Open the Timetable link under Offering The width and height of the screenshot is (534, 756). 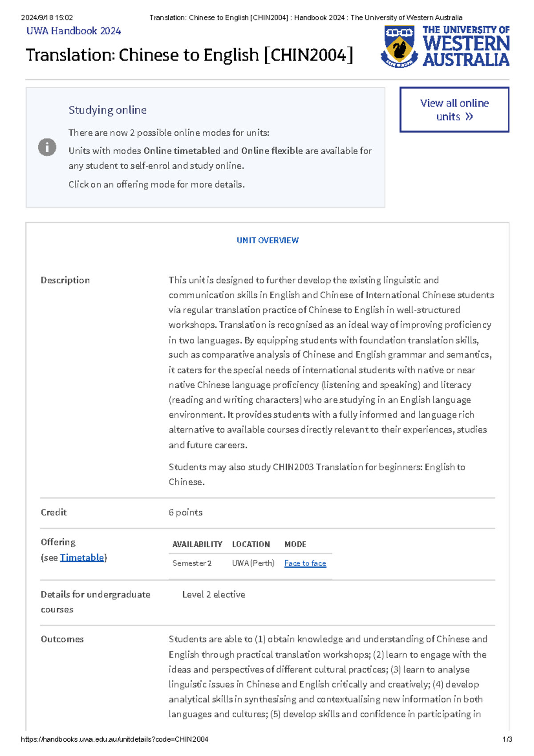click(x=82, y=557)
